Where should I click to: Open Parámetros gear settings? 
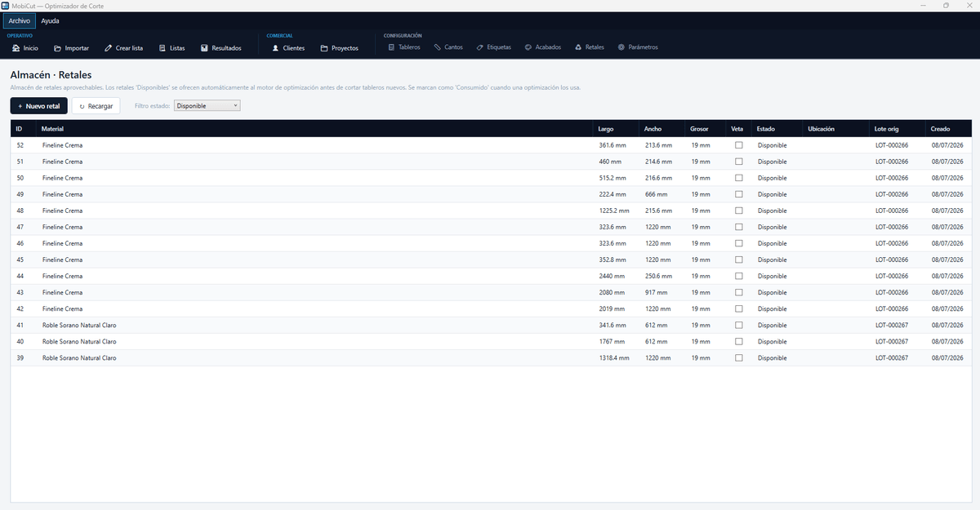click(638, 47)
